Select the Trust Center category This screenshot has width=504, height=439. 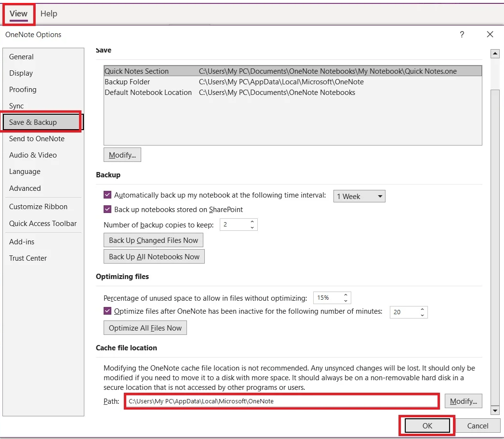click(28, 258)
